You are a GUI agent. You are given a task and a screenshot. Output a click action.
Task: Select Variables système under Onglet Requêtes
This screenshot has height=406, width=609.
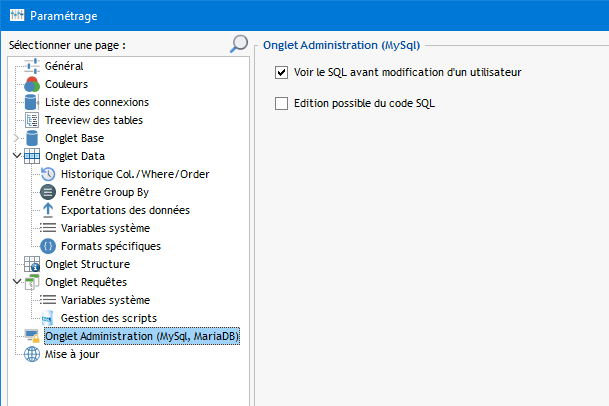105,300
